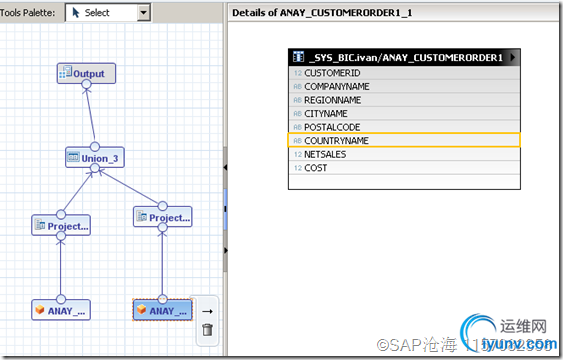Select the NETSALES column row
This screenshot has height=360, width=563.
click(x=404, y=154)
